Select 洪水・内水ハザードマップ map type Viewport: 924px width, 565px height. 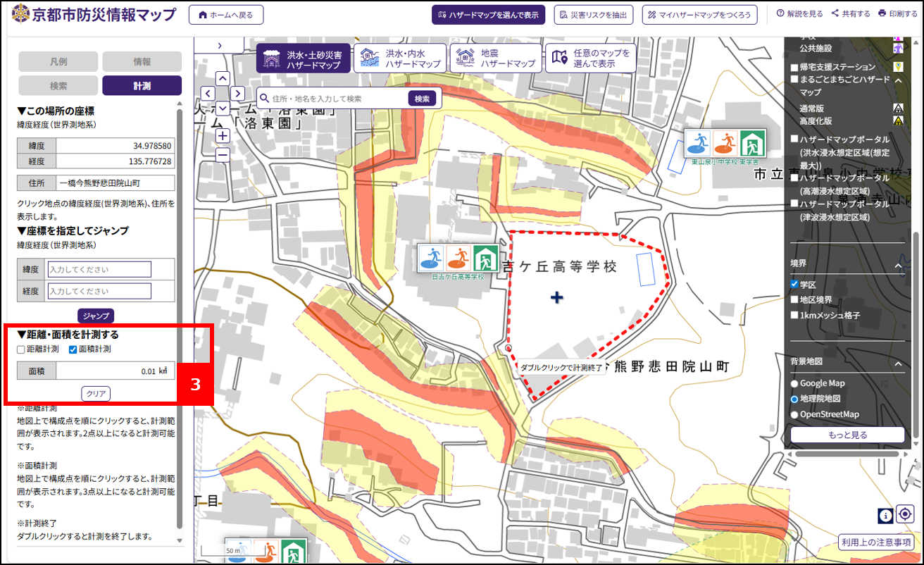coord(399,58)
